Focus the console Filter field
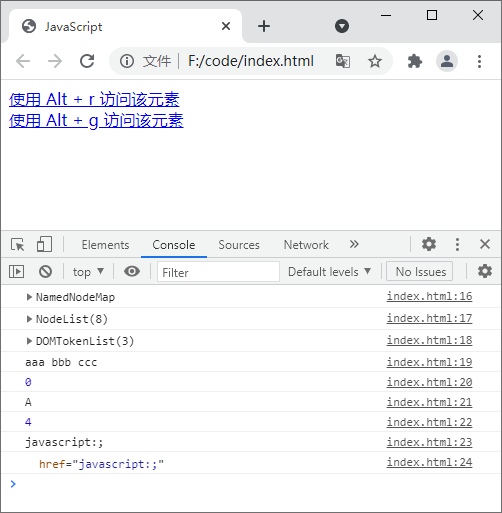Screen dimensions: 502x513 pos(218,272)
